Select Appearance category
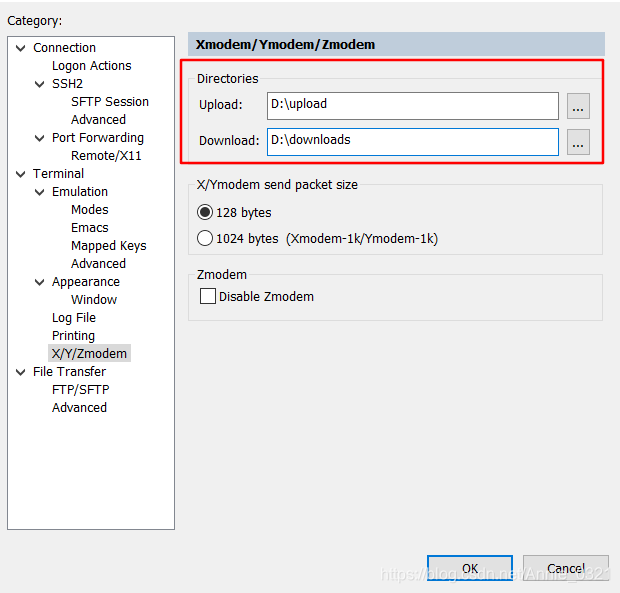Image resolution: width=620 pixels, height=593 pixels. [x=86, y=282]
